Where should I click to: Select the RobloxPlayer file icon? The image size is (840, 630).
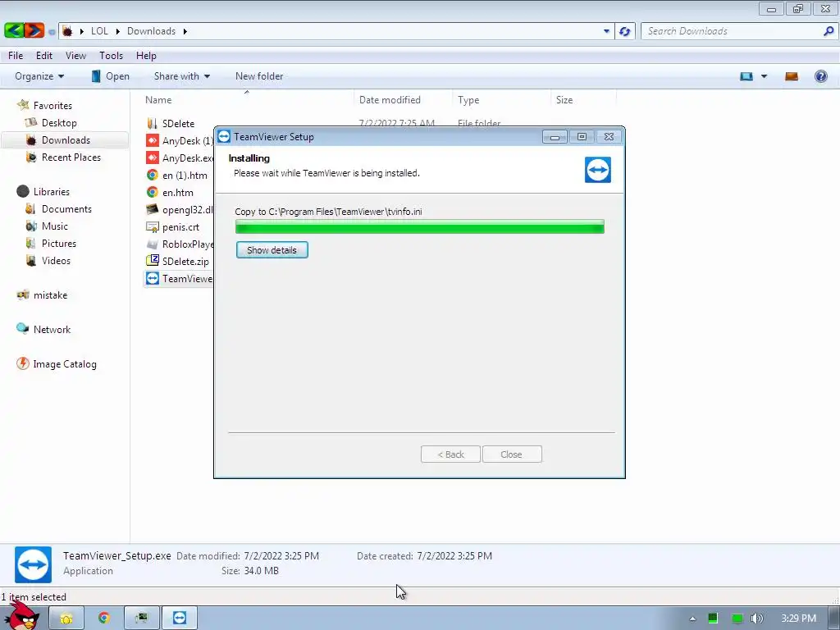click(152, 244)
